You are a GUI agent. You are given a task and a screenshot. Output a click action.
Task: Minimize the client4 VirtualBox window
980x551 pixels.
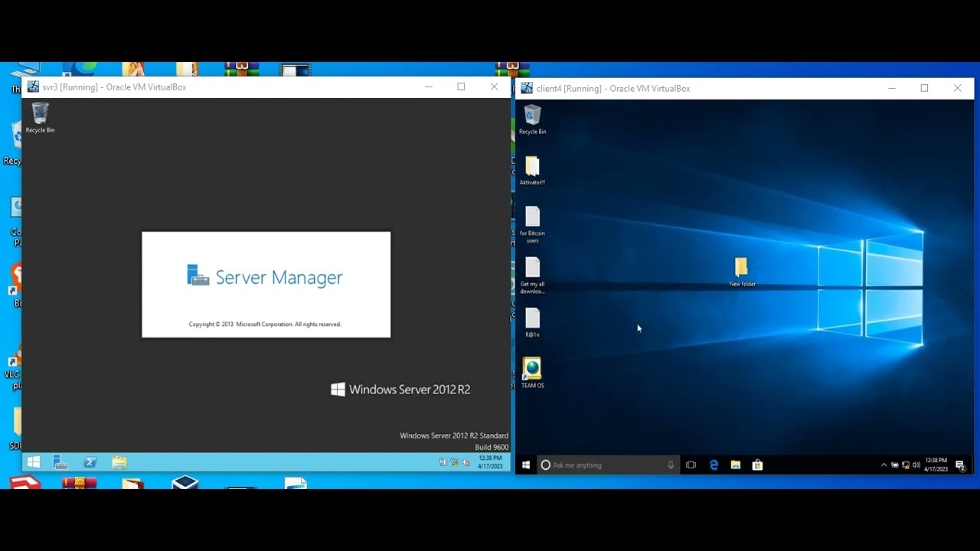click(892, 88)
